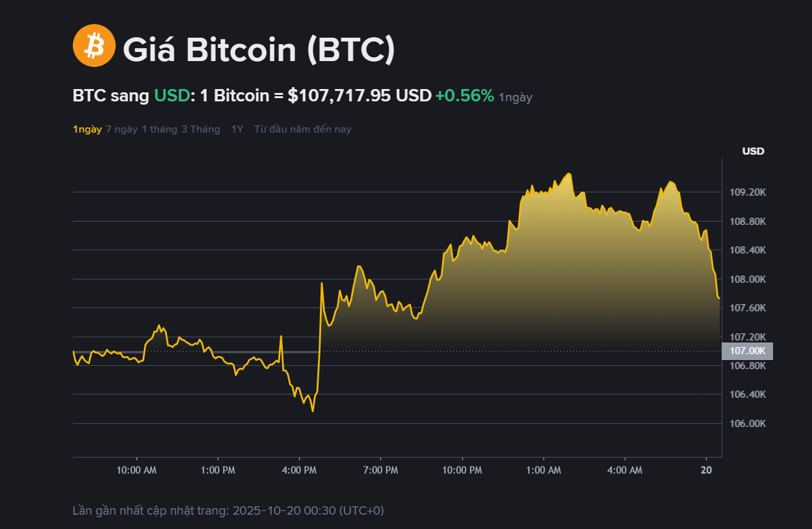Click the 1:00 AM time axis label

[x=544, y=470]
